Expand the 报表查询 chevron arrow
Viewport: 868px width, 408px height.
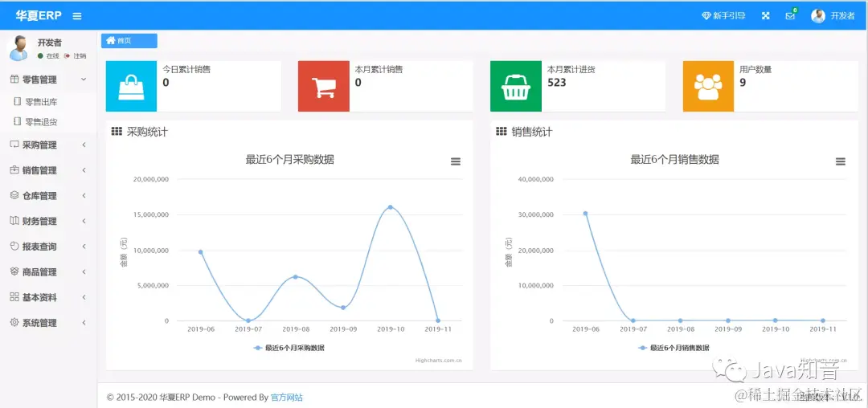(x=84, y=247)
